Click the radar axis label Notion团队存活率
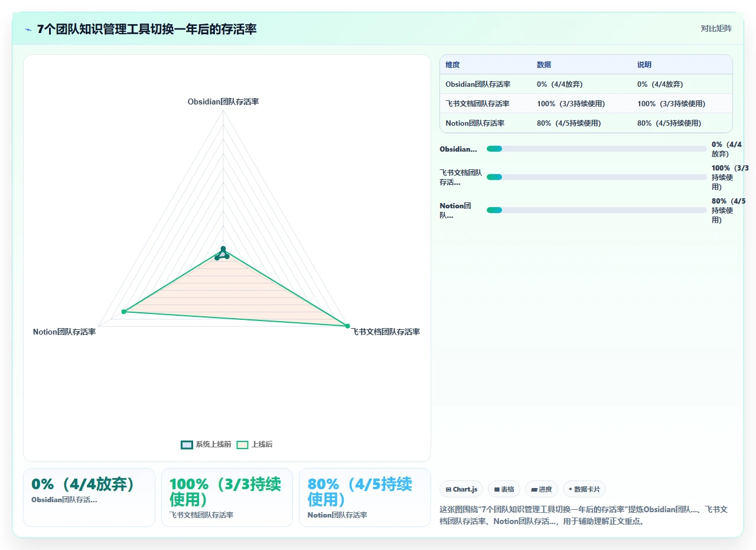Image resolution: width=756 pixels, height=550 pixels. pos(64,332)
